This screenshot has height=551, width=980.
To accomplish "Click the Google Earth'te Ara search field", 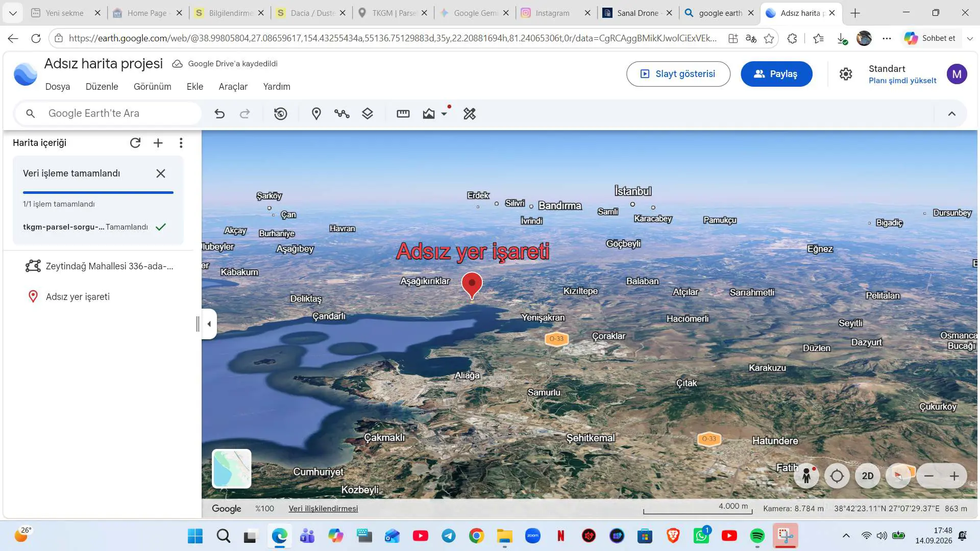I will pyautogui.click(x=108, y=113).
